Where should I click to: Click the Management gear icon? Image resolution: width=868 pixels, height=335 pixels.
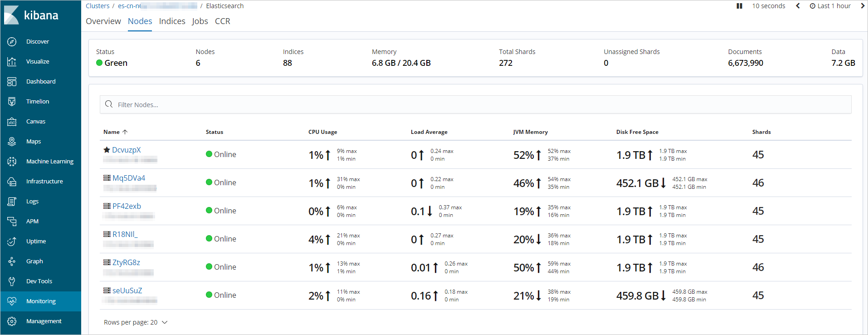pos(12,321)
